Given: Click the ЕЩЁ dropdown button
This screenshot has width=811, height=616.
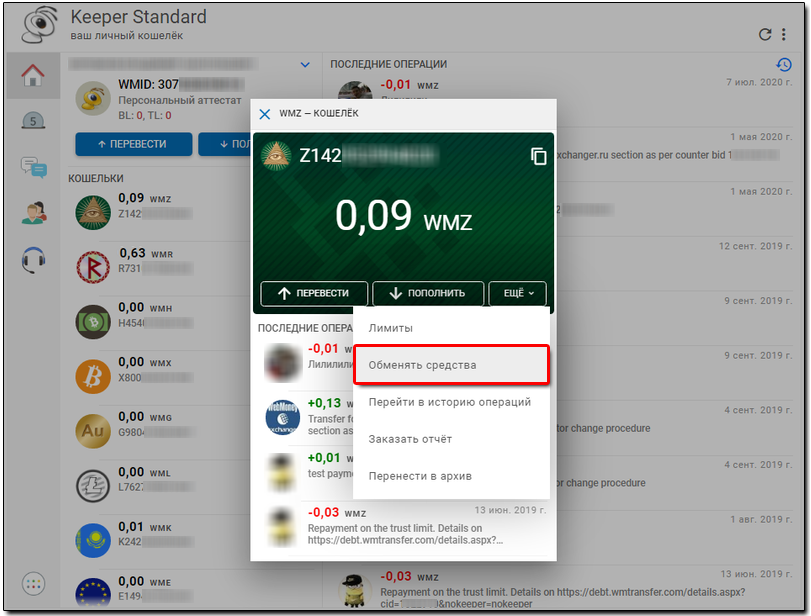Looking at the screenshot, I should point(517,293).
